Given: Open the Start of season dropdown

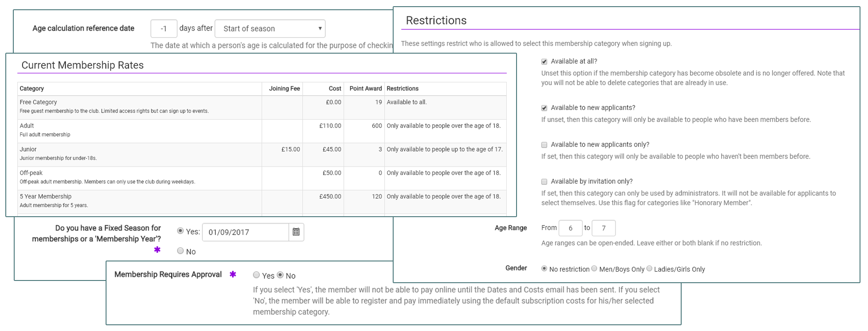Looking at the screenshot, I should [270, 29].
